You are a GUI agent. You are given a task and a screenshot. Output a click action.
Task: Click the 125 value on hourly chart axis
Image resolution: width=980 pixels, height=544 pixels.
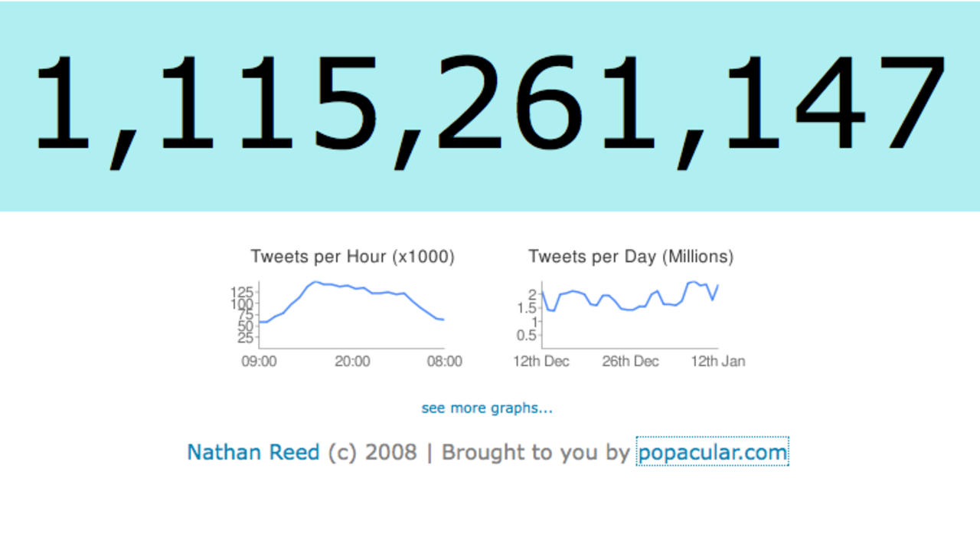click(242, 292)
